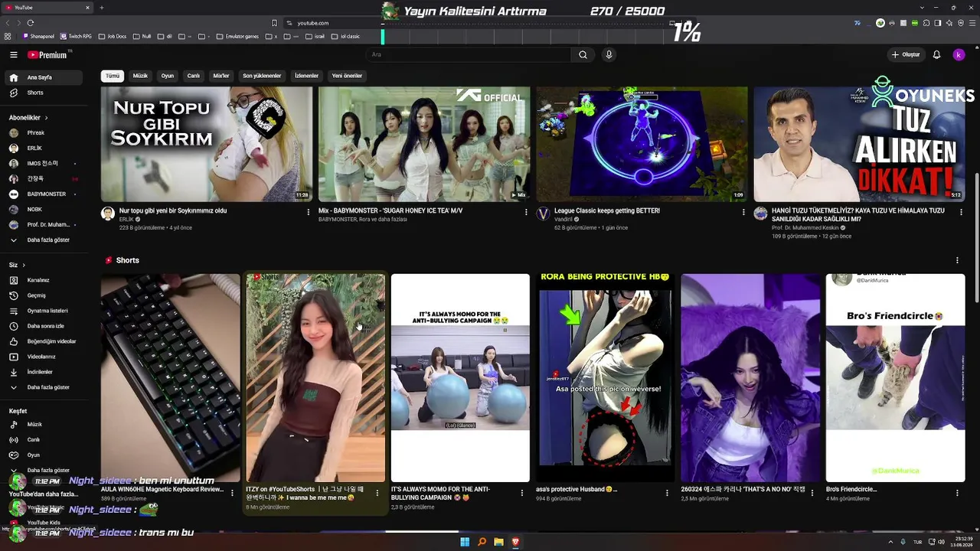The width and height of the screenshot is (980, 551).
Task: Open options for the Hangi tuzu tüketmeliyiz video
Action: (961, 212)
